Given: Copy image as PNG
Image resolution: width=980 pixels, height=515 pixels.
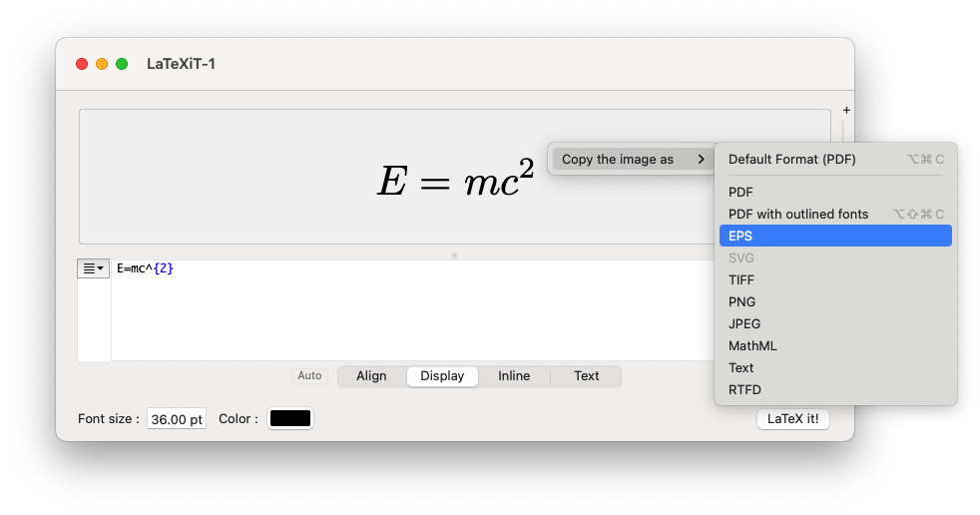Looking at the screenshot, I should pos(741,301).
